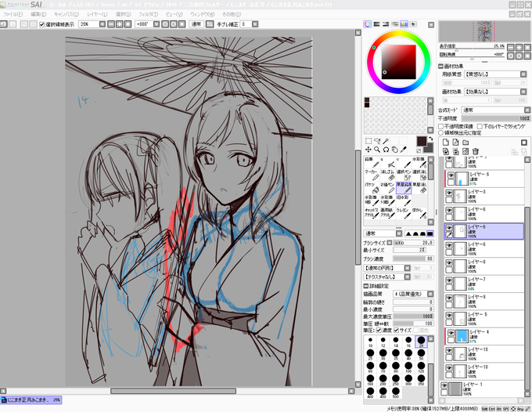Screen dimensions: 532x412
Task: Select the move tool
Action: pos(368,150)
